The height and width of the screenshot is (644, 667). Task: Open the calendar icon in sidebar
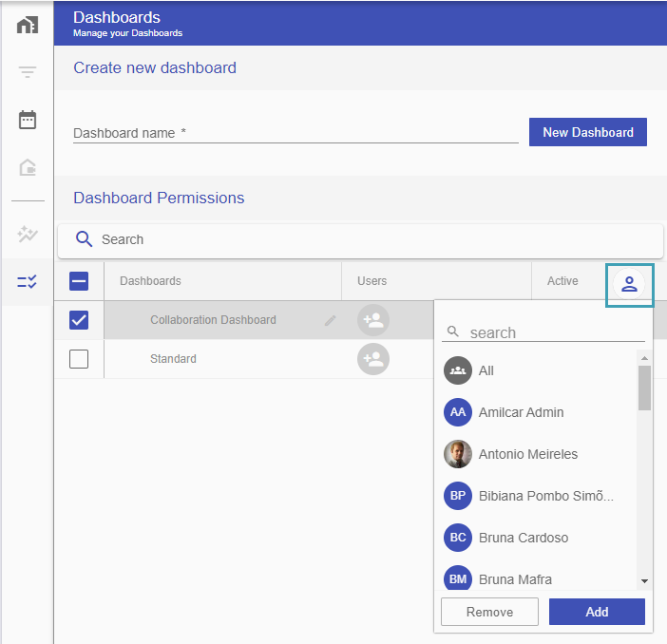click(x=28, y=120)
